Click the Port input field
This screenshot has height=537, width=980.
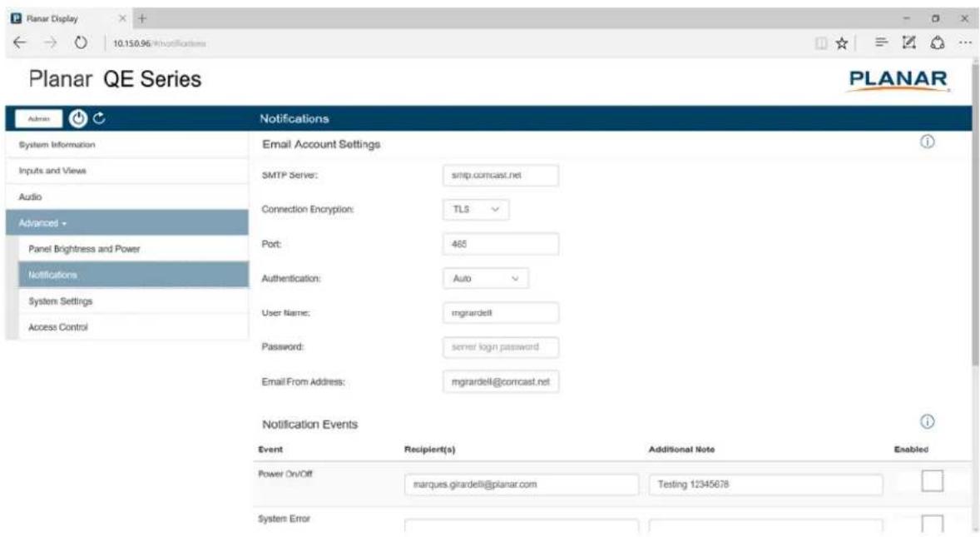coord(501,244)
